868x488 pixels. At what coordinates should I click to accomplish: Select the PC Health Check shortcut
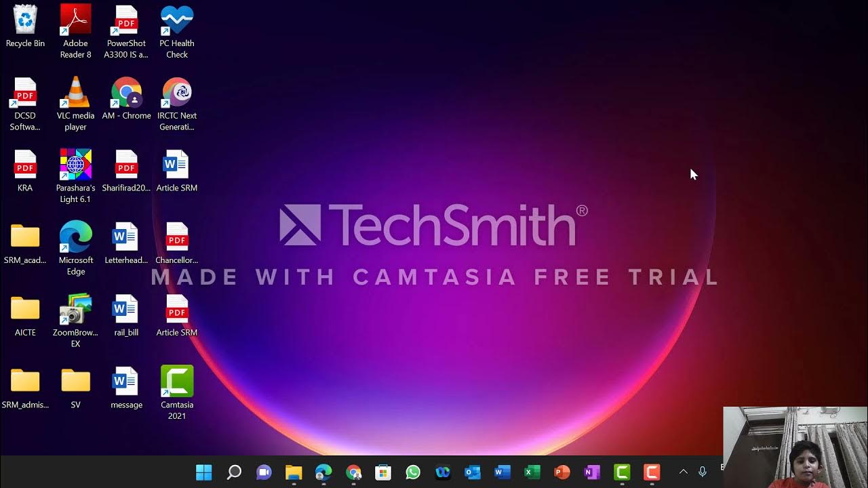pos(177,32)
